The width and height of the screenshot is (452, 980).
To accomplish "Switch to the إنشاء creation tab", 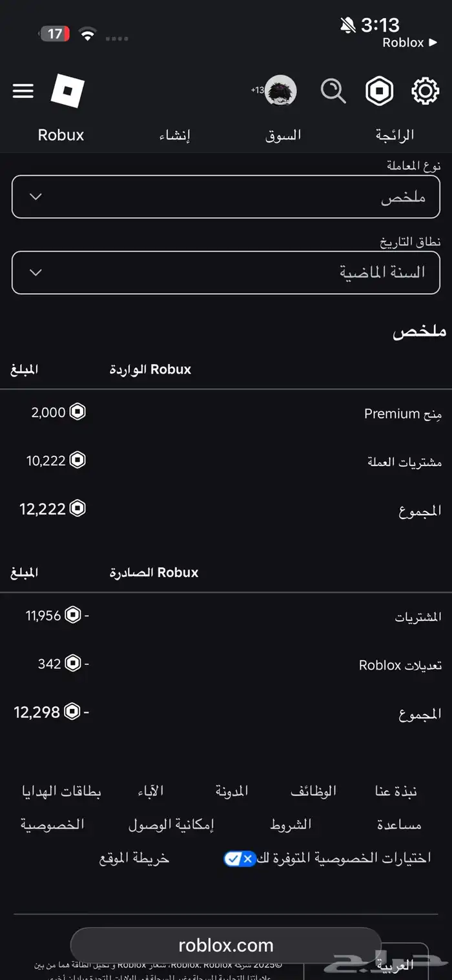I will 174,135.
